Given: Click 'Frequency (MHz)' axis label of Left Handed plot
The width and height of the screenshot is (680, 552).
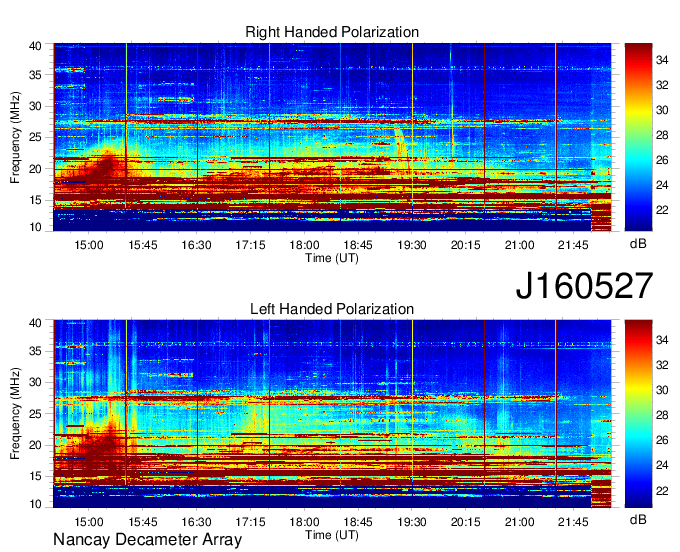Looking at the screenshot, I should coord(15,414).
